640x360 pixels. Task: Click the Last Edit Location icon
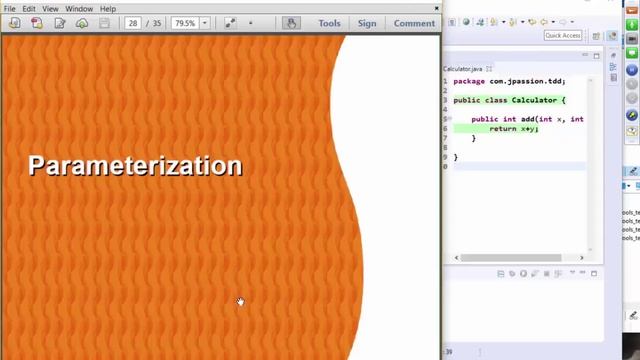click(x=532, y=22)
